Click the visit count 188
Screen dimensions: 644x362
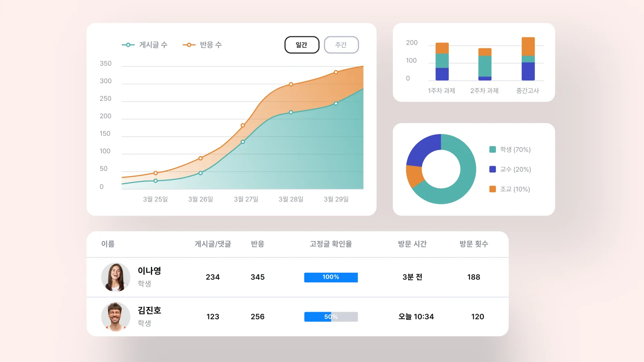[474, 277]
